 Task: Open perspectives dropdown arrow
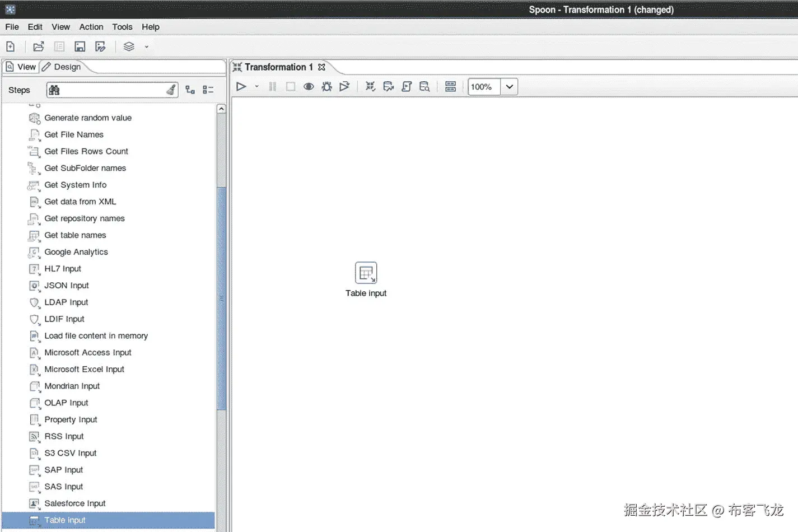click(x=147, y=47)
